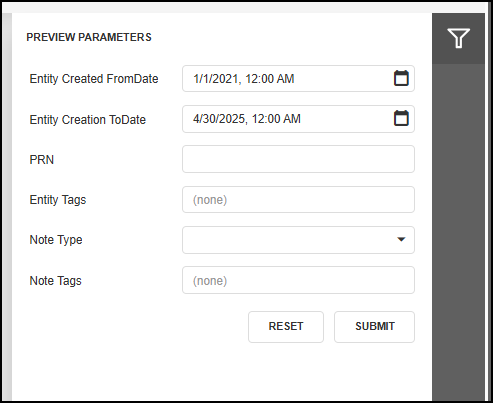Click the Entity Tags label

point(58,200)
